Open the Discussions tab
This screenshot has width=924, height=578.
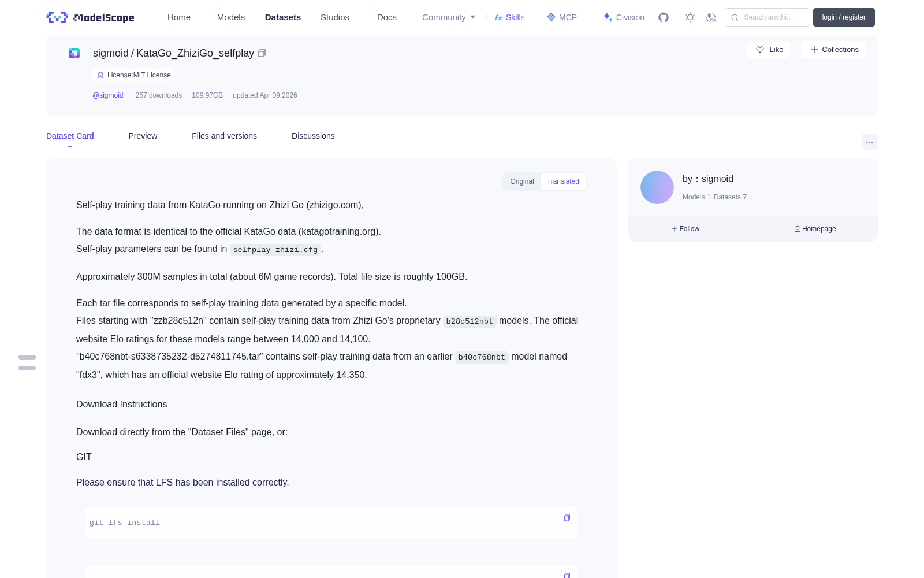tap(313, 136)
